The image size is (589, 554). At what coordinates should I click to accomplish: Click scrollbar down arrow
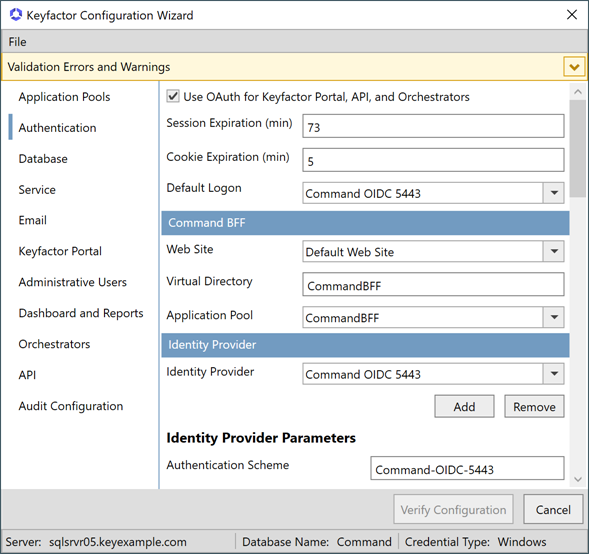tap(578, 479)
